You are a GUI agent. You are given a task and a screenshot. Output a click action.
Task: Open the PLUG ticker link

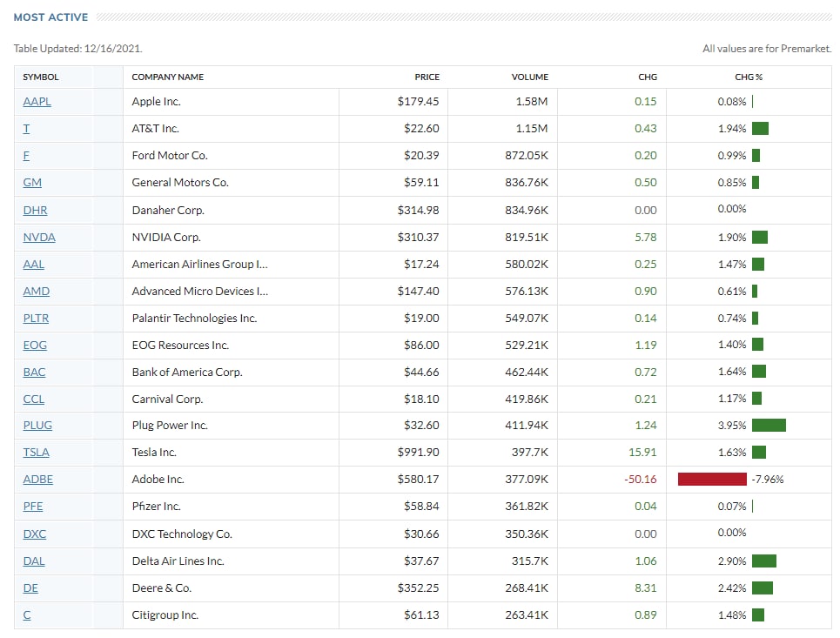pos(37,426)
